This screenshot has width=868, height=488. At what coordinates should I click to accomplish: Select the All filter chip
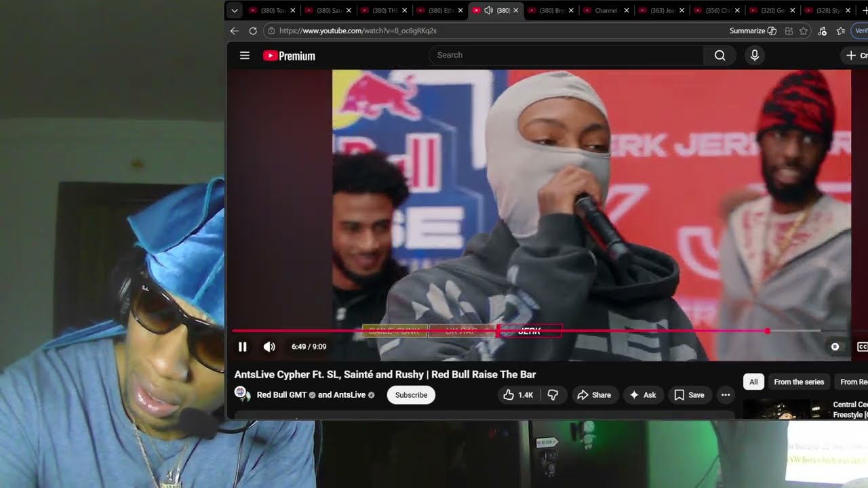[753, 382]
